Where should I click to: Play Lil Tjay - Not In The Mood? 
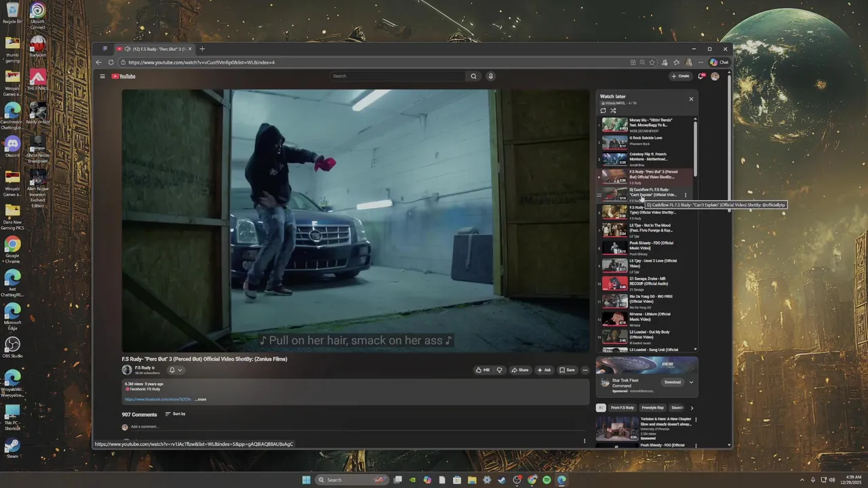click(644, 230)
